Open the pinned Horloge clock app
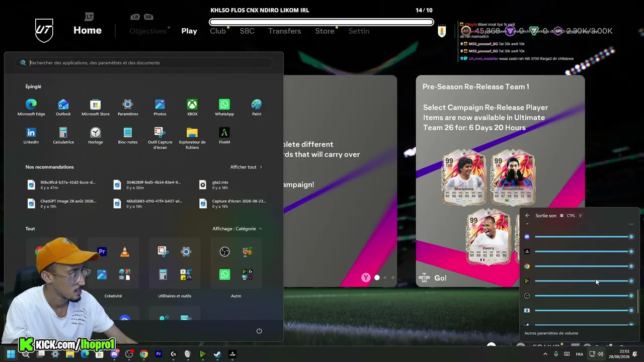The width and height of the screenshot is (644, 362). tap(96, 135)
